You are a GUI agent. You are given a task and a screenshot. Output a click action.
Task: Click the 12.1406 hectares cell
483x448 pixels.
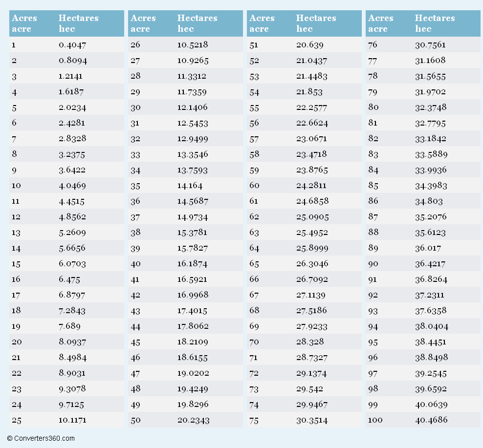pyautogui.click(x=193, y=107)
